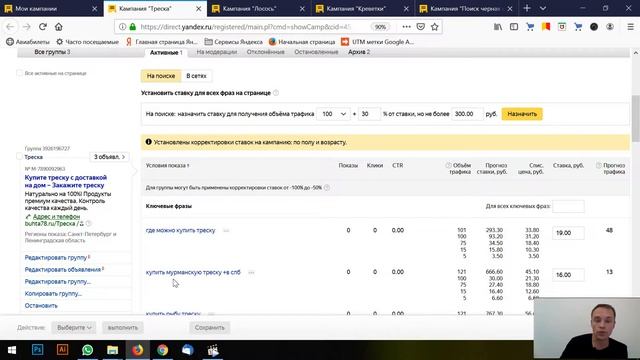640x360 pixels.
Task: Select the На поиске toggle
Action: click(161, 76)
